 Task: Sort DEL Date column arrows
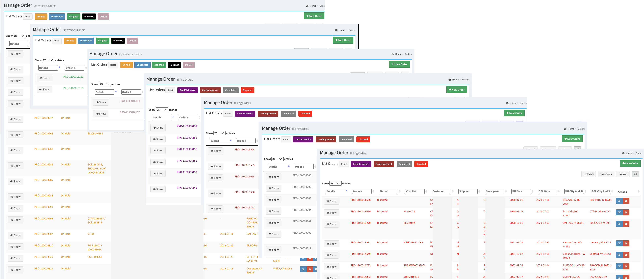tap(559, 191)
